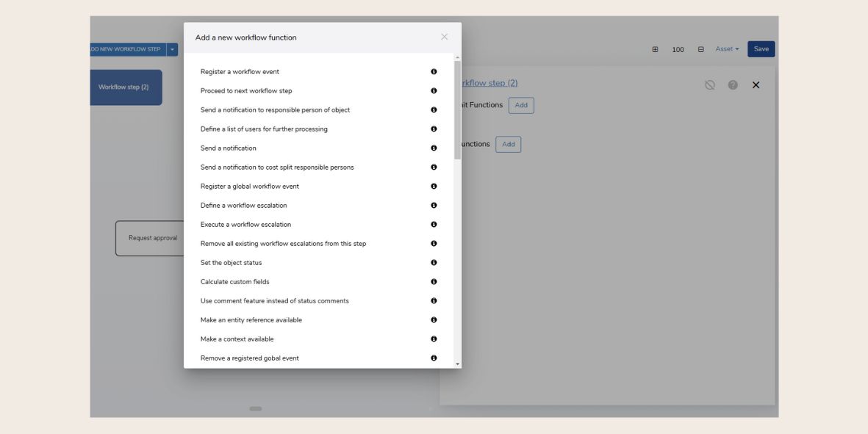This screenshot has width=868, height=434.
Task: Click the disable icon in the Workflow step panel
Action: point(709,84)
